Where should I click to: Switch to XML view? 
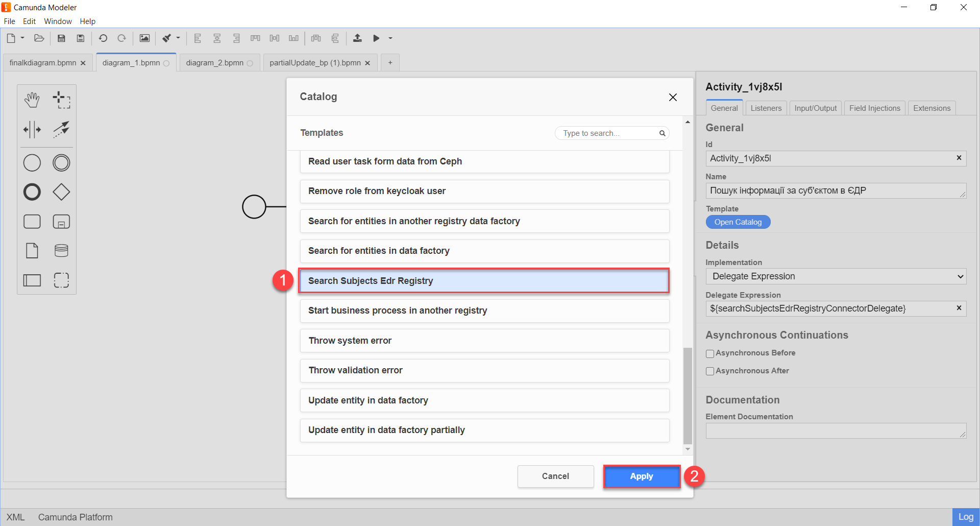click(15, 517)
